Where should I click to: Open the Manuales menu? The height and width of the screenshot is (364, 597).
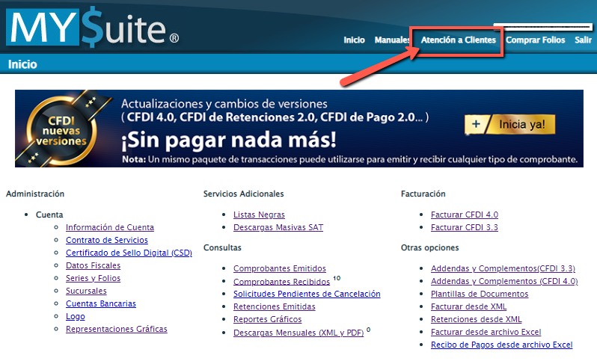(x=392, y=40)
